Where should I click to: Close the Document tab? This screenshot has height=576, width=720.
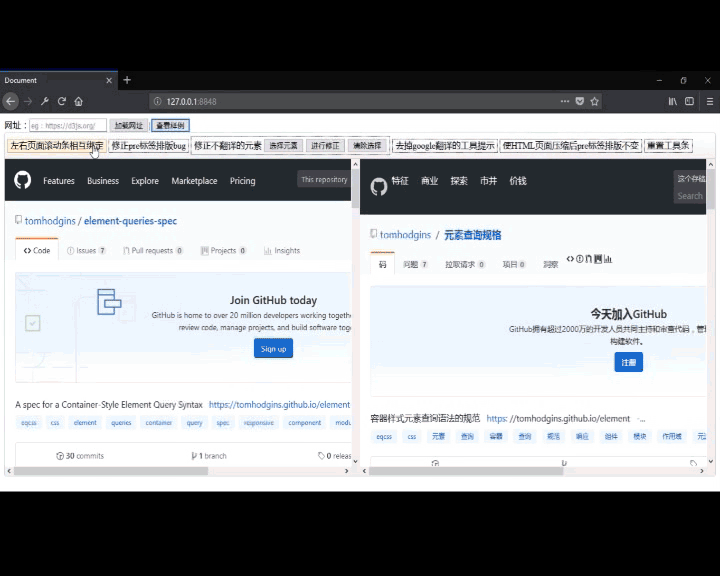point(109,80)
